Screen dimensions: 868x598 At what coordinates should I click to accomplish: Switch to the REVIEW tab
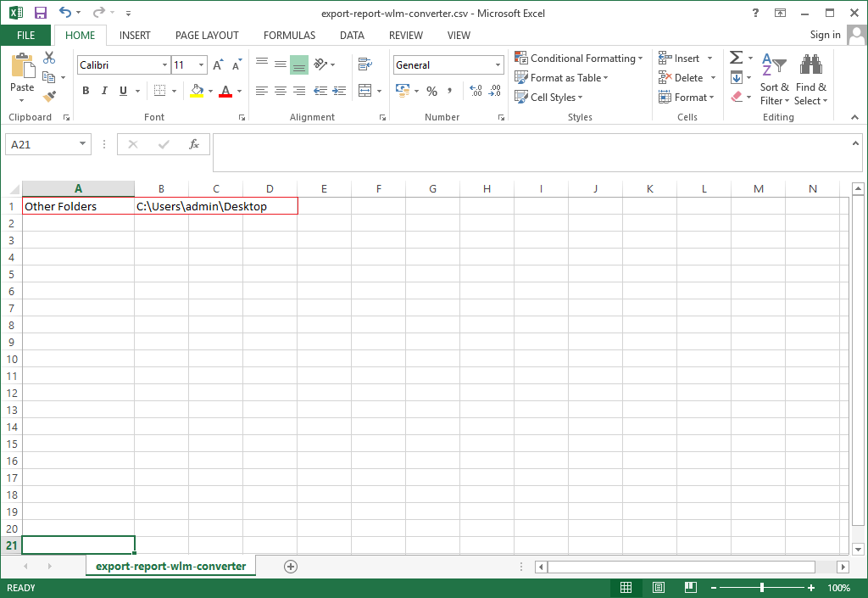click(406, 36)
